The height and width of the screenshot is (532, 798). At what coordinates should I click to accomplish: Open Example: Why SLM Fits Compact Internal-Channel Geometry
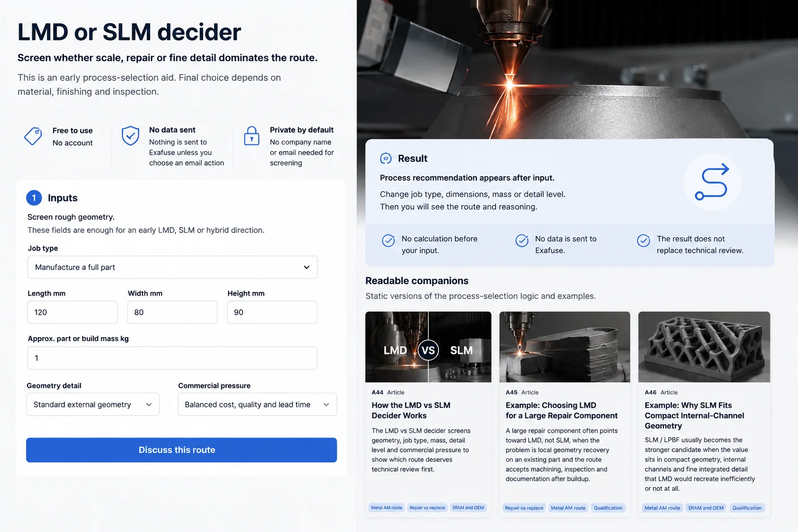click(x=694, y=416)
